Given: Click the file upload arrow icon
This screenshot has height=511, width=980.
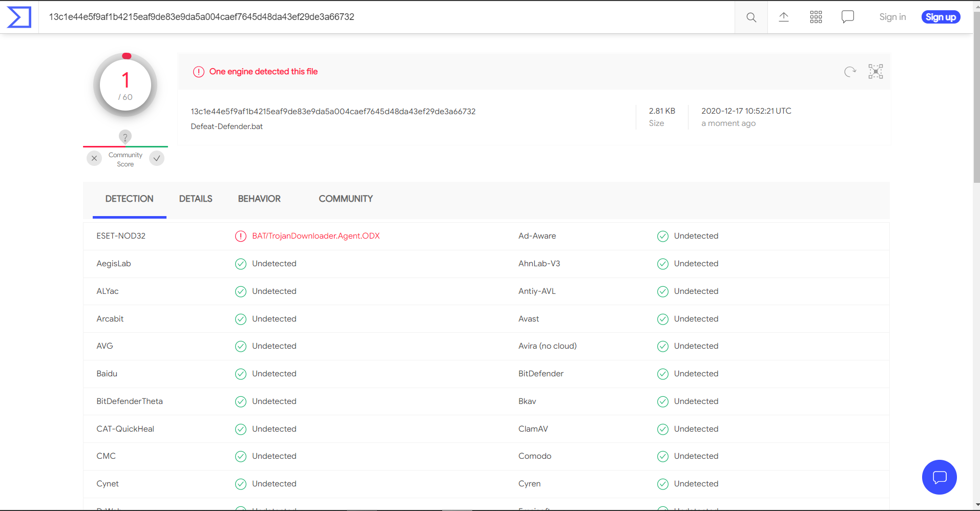Looking at the screenshot, I should click(x=784, y=17).
